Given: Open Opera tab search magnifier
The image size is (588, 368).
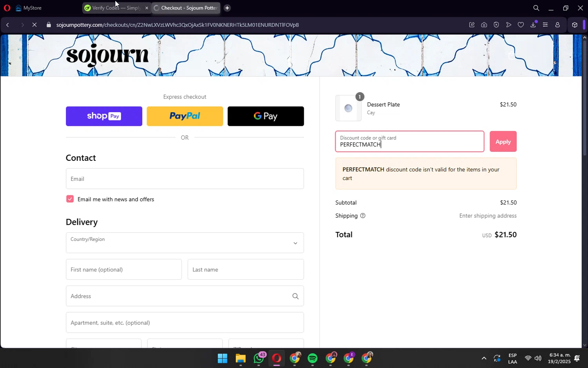Looking at the screenshot, I should pos(536,8).
